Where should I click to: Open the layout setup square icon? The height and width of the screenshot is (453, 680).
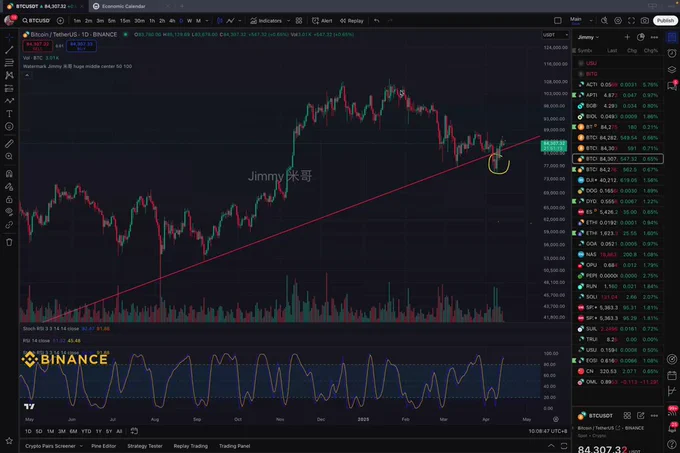click(x=558, y=20)
